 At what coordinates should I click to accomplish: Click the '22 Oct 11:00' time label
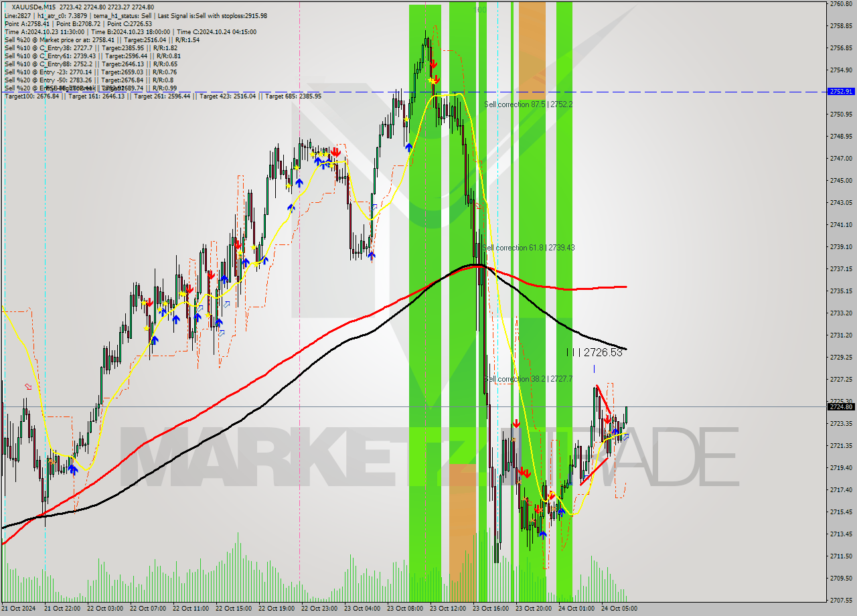pyautogui.click(x=191, y=609)
